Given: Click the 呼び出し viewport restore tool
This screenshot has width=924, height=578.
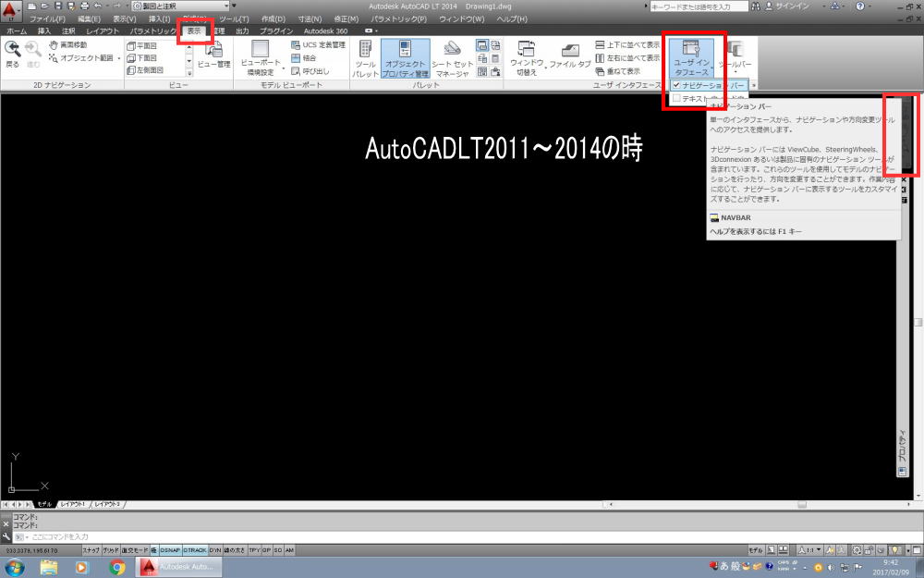Looking at the screenshot, I should coord(310,71).
